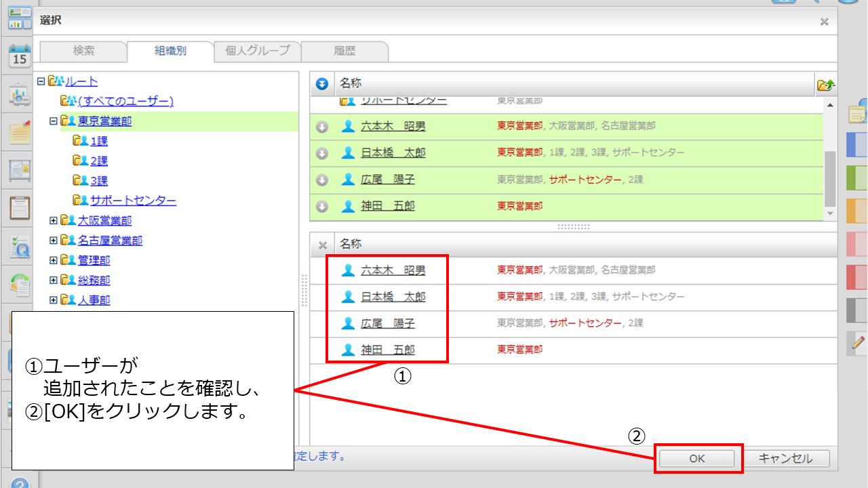The image size is (868, 488).
Task: Click the scrollbar down arrow in upper user list
Action: coord(829,214)
